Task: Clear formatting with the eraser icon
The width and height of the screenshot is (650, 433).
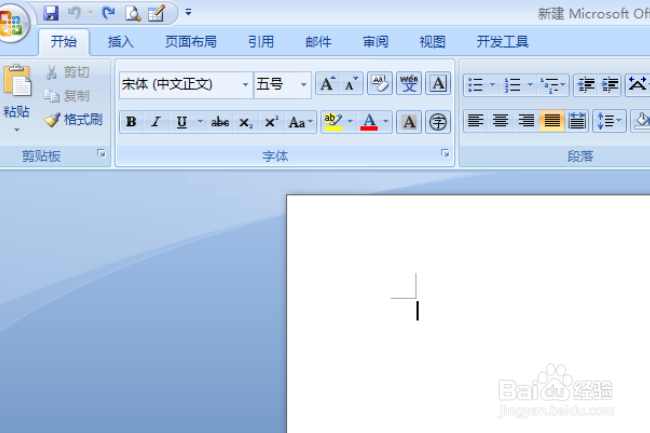Action: (x=380, y=83)
